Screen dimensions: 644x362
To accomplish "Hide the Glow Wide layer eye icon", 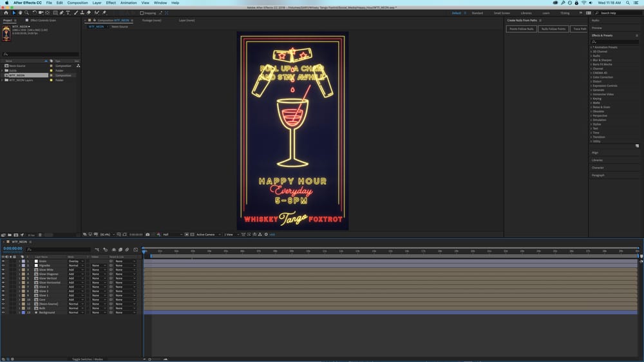I will (x=3, y=270).
